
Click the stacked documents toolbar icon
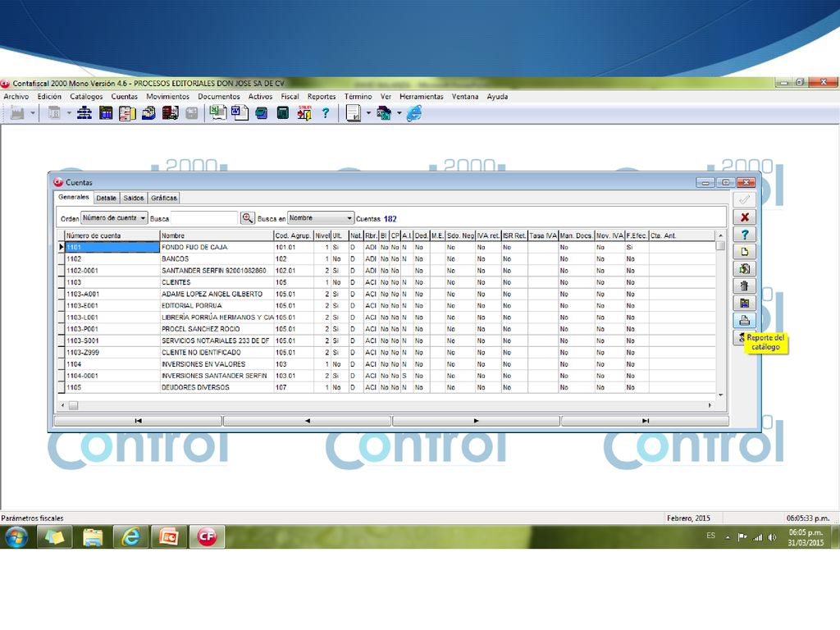click(x=148, y=113)
